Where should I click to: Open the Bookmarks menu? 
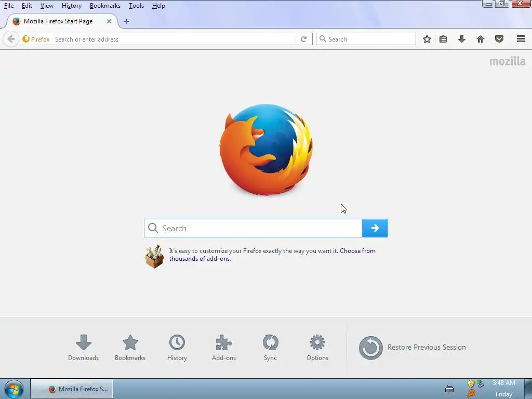pos(105,6)
